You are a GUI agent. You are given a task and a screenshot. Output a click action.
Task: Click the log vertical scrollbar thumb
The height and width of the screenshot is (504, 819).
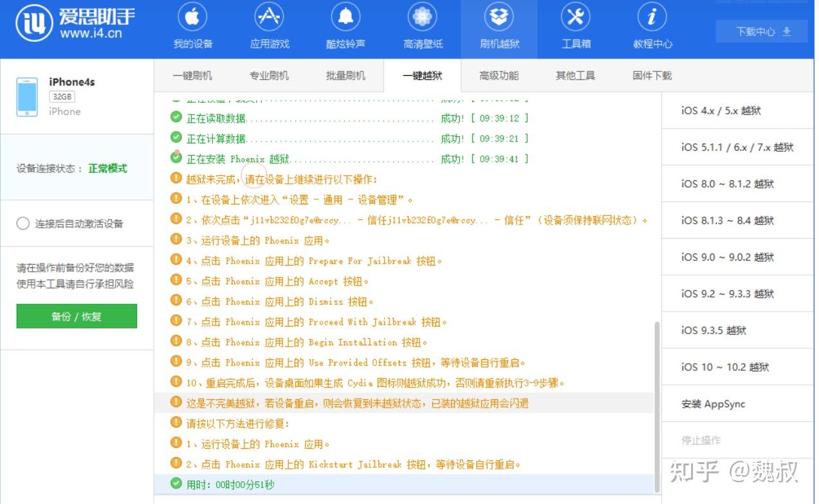(x=657, y=406)
